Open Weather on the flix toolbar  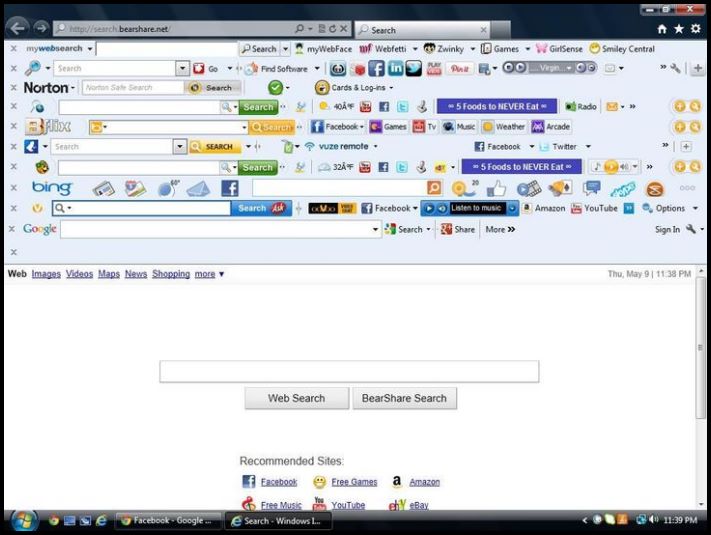coord(504,126)
